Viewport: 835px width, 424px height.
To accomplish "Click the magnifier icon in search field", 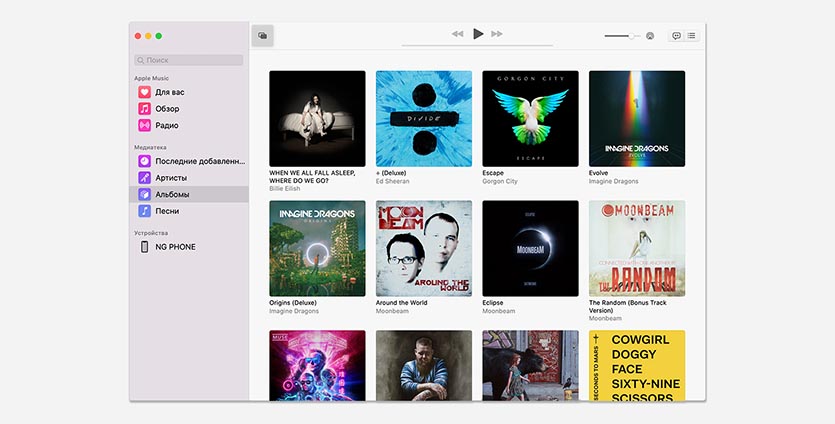I will (x=141, y=60).
